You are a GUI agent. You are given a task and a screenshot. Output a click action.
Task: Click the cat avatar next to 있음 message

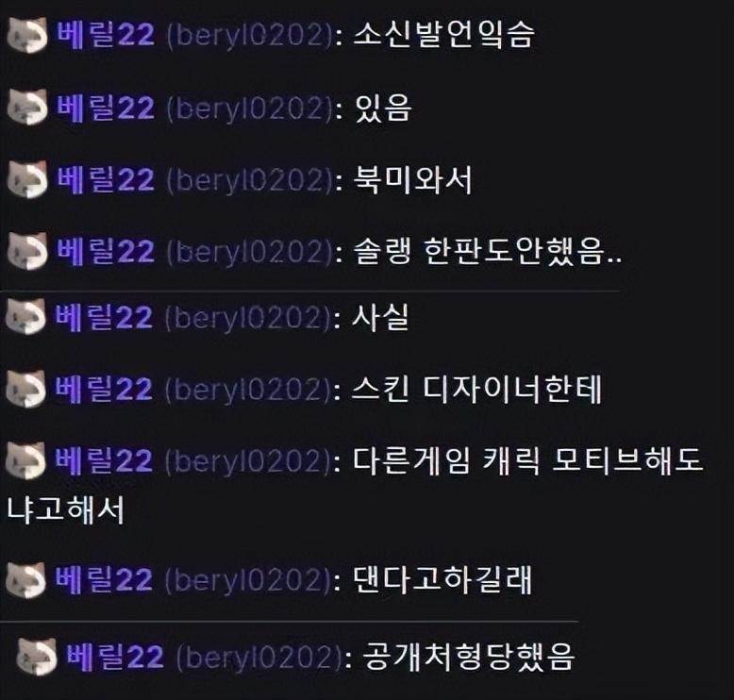click(27, 107)
